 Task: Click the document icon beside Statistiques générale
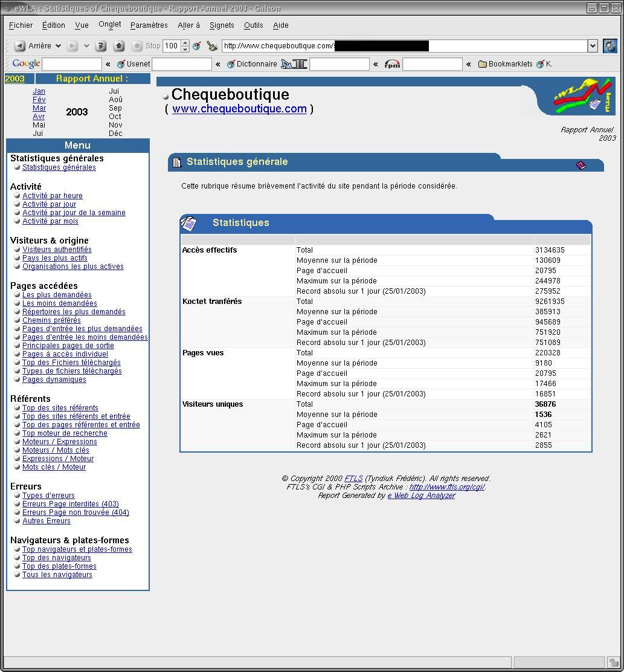point(176,163)
